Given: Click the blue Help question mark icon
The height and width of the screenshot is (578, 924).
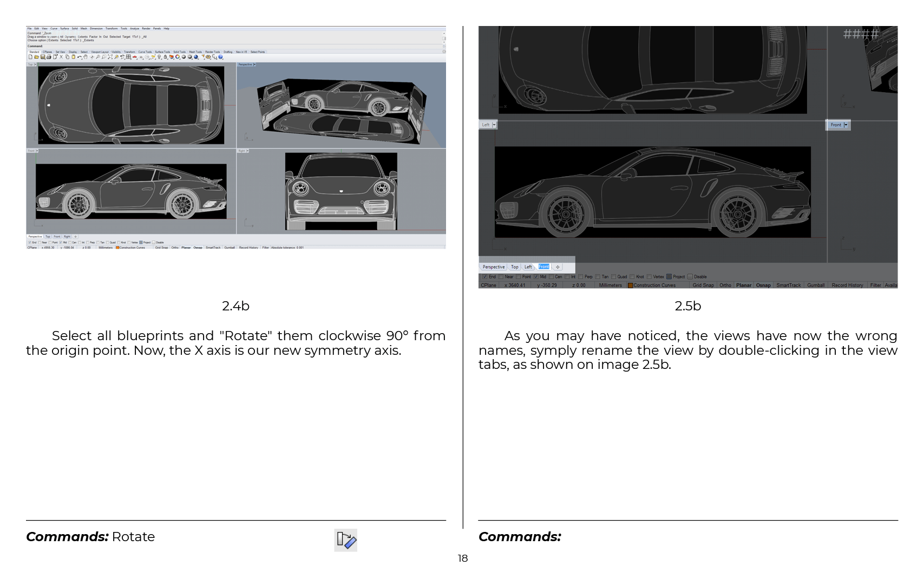Looking at the screenshot, I should pyautogui.click(x=220, y=57).
